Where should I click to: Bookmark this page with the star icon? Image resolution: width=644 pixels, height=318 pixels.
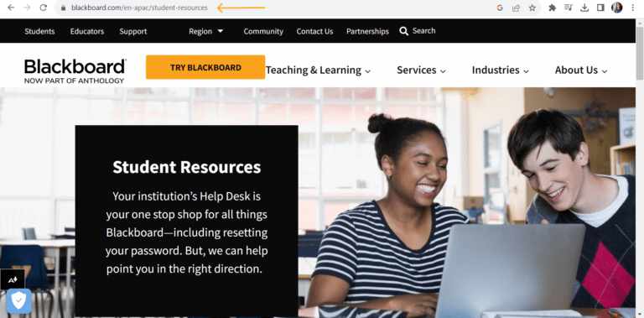click(532, 8)
